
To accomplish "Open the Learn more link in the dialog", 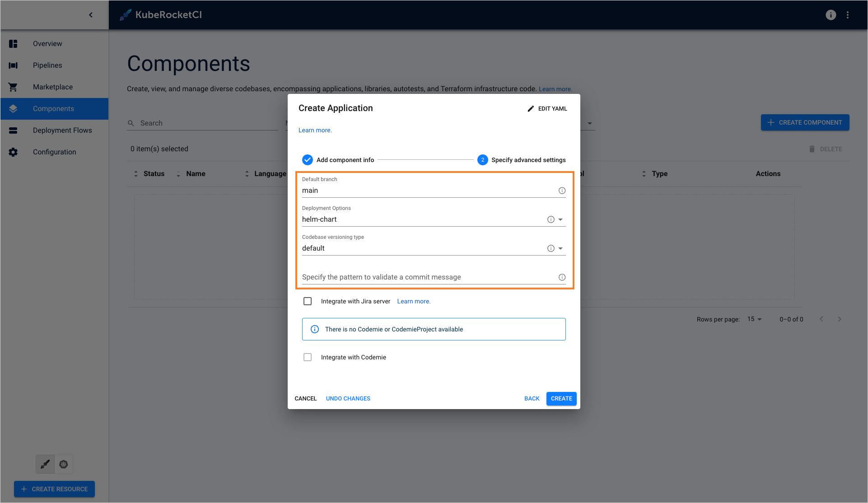I will [x=315, y=130].
